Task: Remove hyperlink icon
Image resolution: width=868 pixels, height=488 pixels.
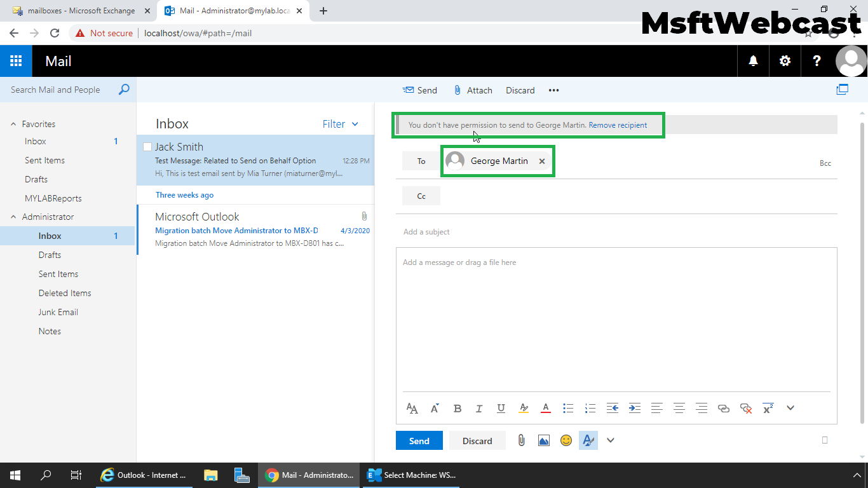Action: [x=746, y=409]
